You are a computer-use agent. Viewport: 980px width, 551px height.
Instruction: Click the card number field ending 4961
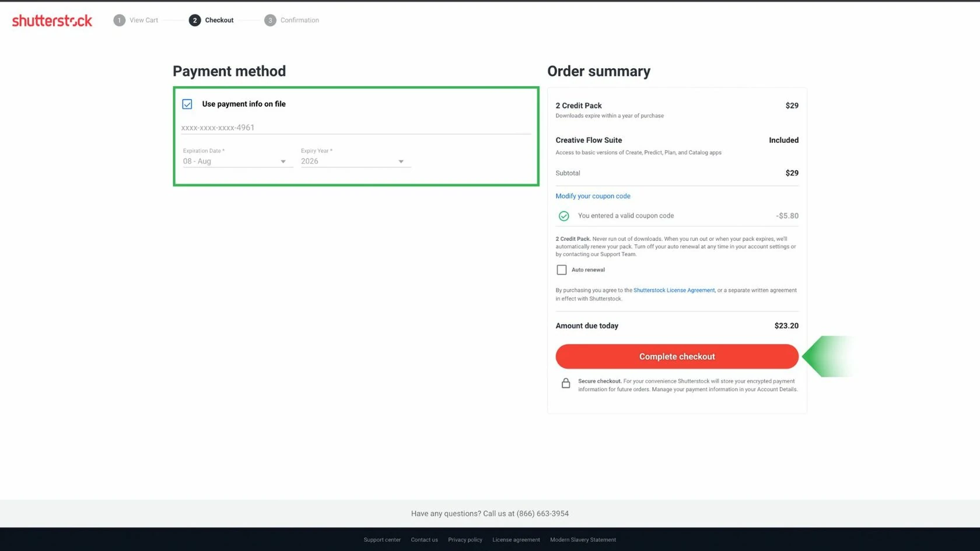(356, 128)
